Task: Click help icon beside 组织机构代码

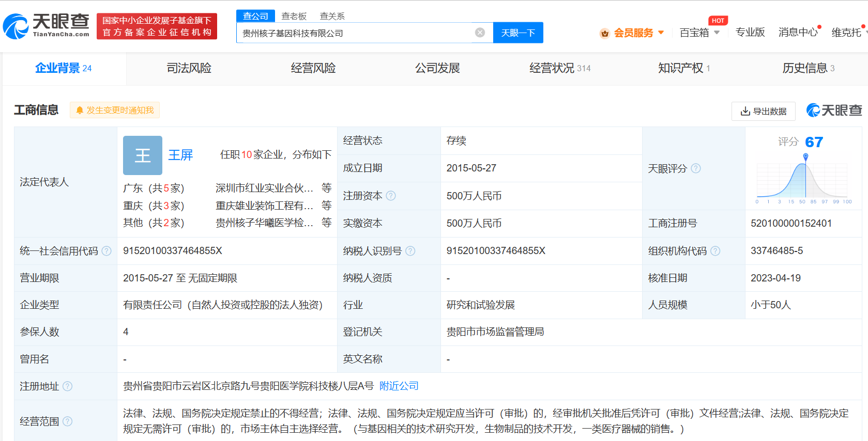Action: coord(715,251)
